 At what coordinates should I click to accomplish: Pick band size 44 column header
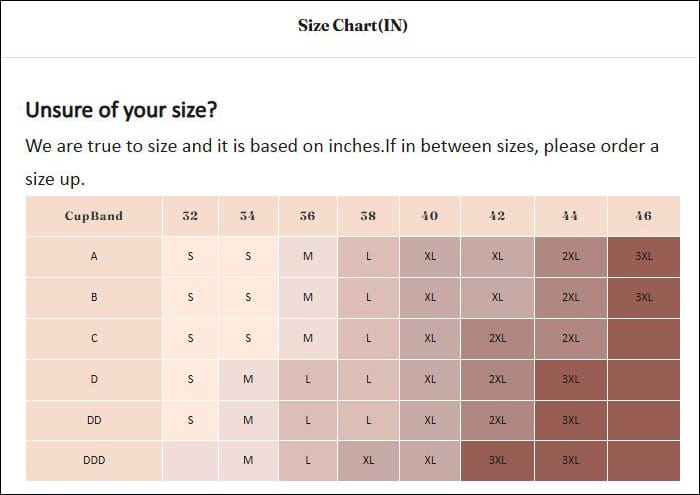click(x=570, y=216)
